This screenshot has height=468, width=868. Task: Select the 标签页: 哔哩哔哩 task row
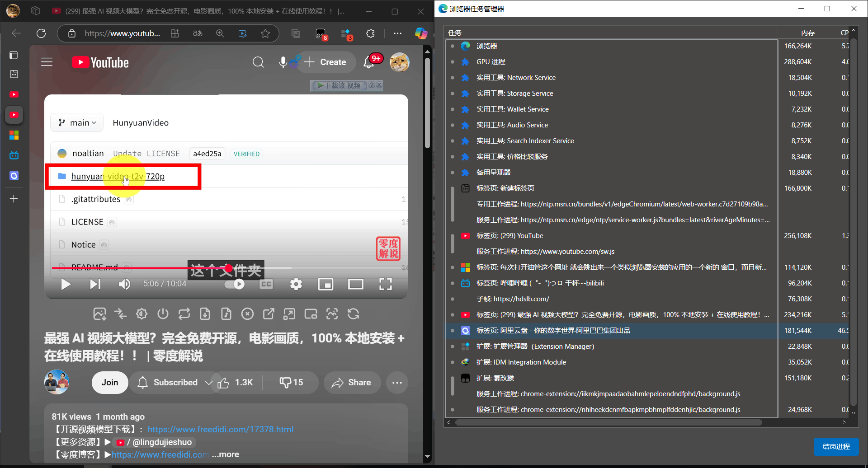point(647,283)
